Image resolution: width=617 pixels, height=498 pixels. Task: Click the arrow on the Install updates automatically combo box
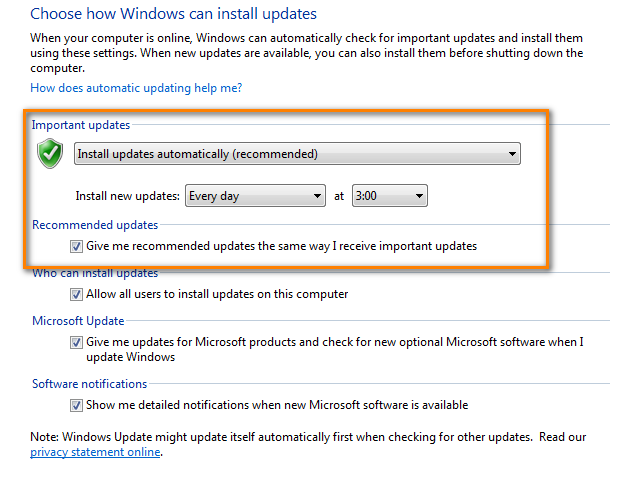pyautogui.click(x=512, y=154)
